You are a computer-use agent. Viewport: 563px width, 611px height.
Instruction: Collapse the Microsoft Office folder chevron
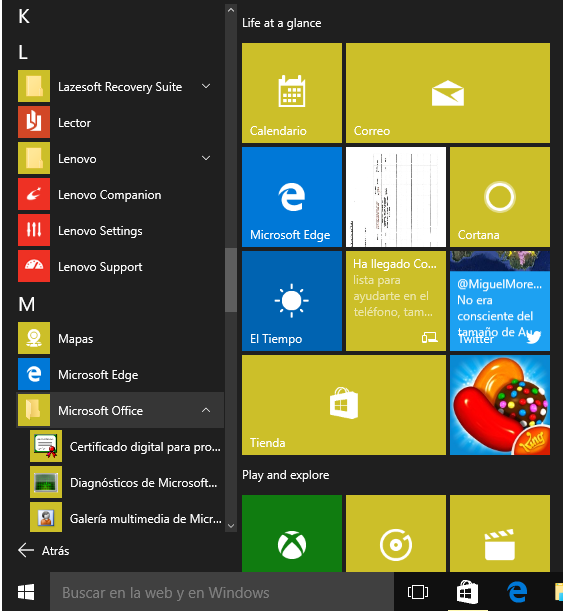click(206, 410)
